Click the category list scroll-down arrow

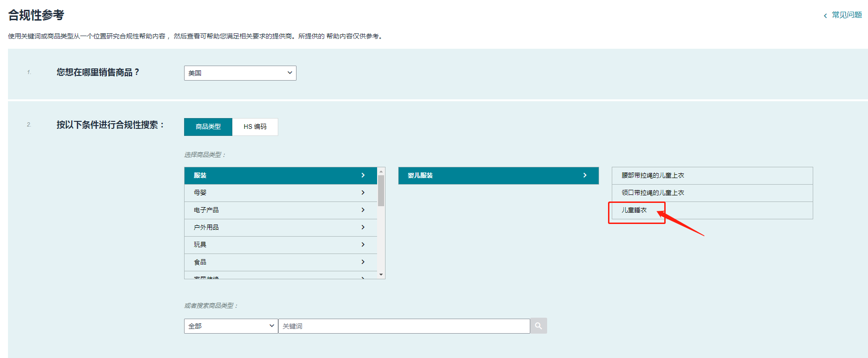(381, 275)
